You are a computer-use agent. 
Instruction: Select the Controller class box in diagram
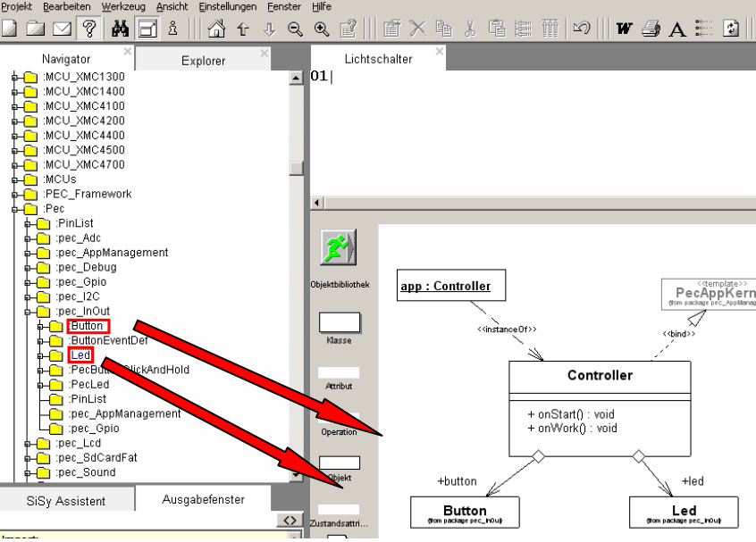(599, 376)
